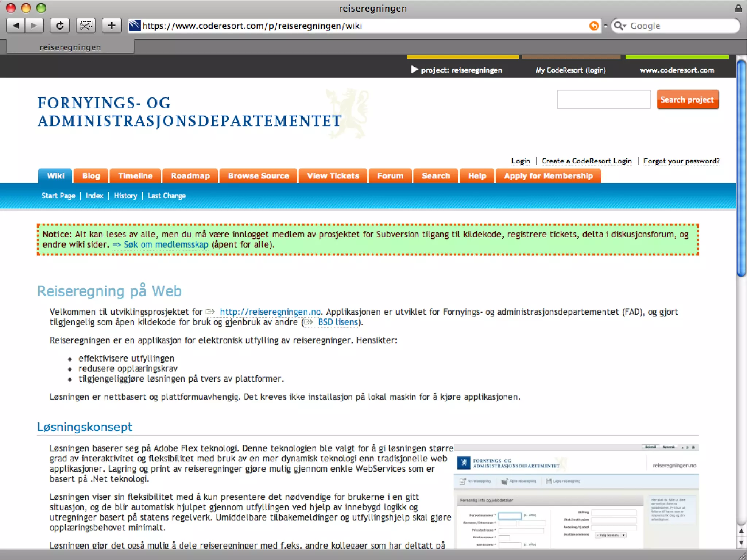Open Google search magnifier dropdown
Screen dimensions: 747x560
pos(619,26)
